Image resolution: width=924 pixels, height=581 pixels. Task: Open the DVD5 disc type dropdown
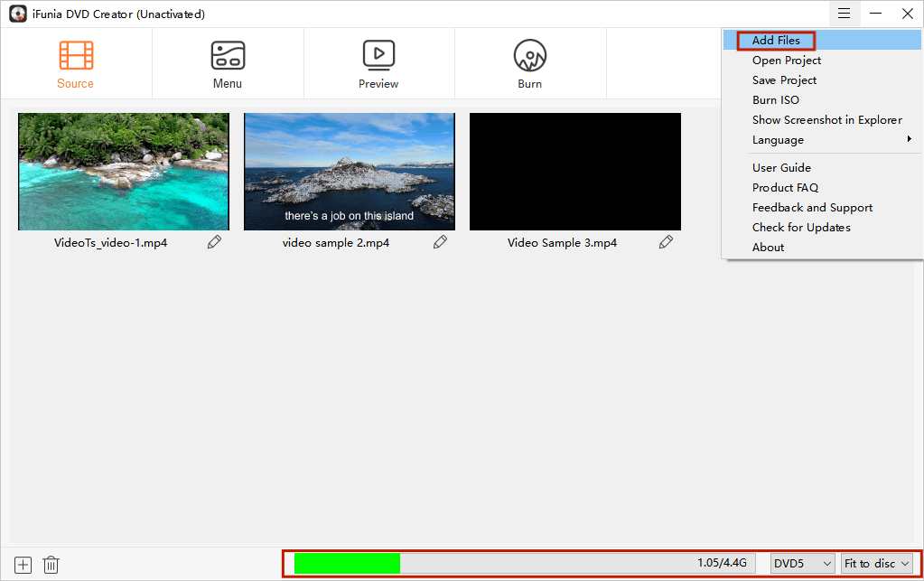pyautogui.click(x=802, y=563)
